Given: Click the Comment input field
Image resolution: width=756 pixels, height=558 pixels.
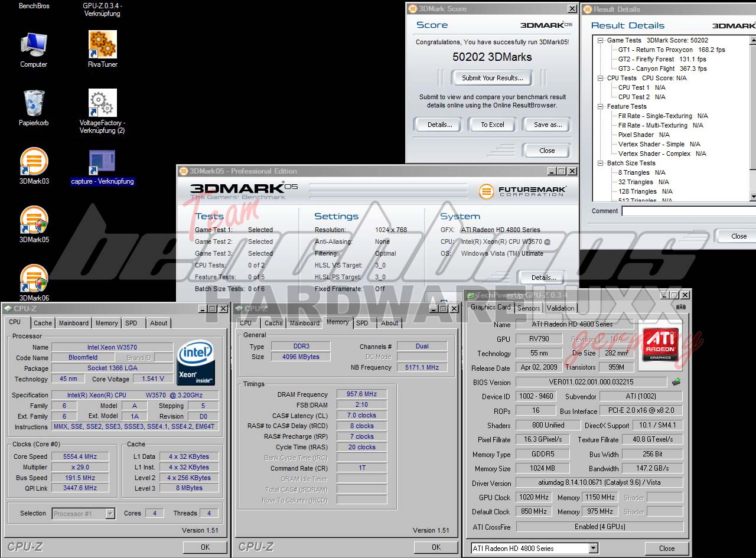Looking at the screenshot, I should click(x=689, y=211).
